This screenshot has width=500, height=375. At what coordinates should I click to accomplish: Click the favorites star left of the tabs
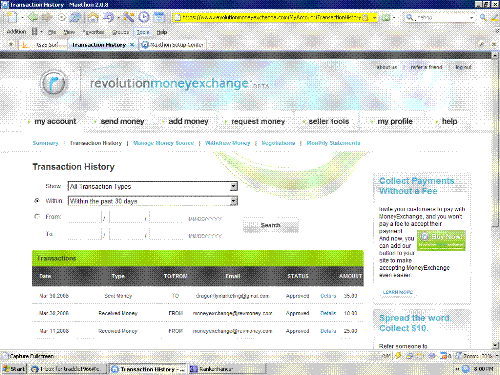pyautogui.click(x=11, y=44)
